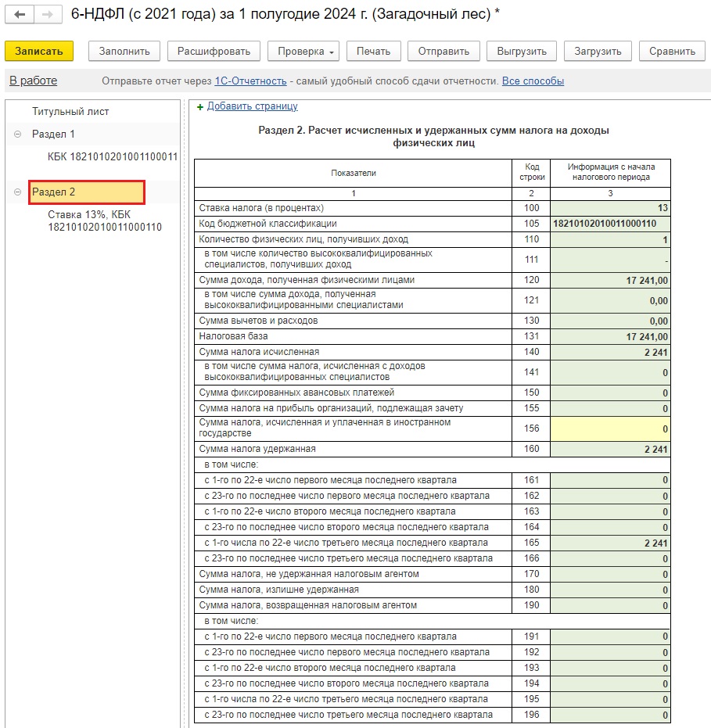
Task: Click the line 121 specialists income field
Action: pos(610,300)
